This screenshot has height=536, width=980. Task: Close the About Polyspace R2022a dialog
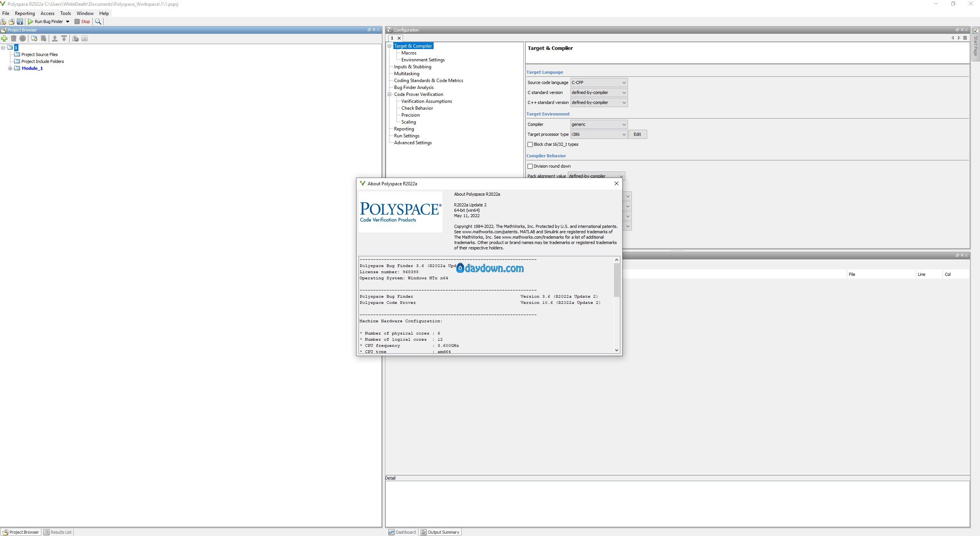(x=617, y=183)
